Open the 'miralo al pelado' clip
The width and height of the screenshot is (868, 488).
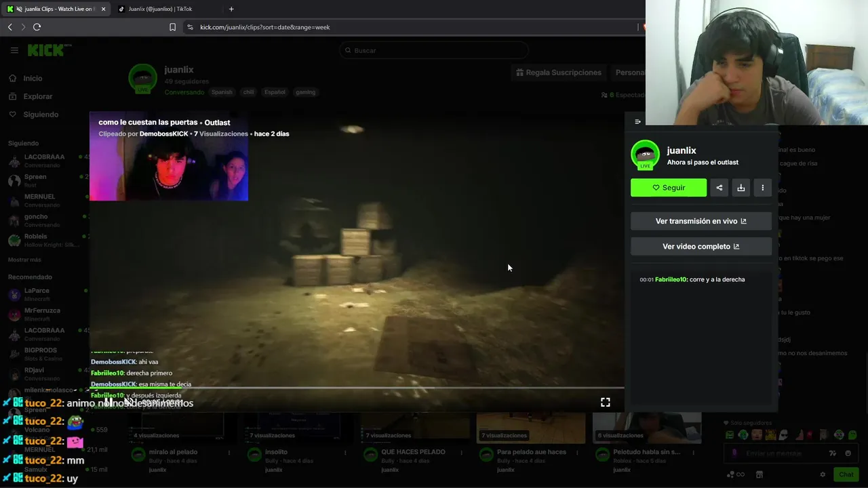173,452
